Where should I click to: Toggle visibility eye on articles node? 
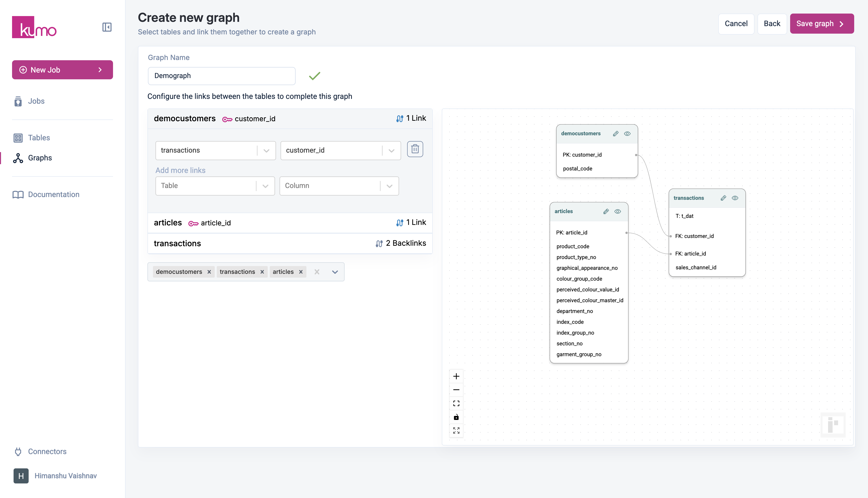tap(617, 211)
